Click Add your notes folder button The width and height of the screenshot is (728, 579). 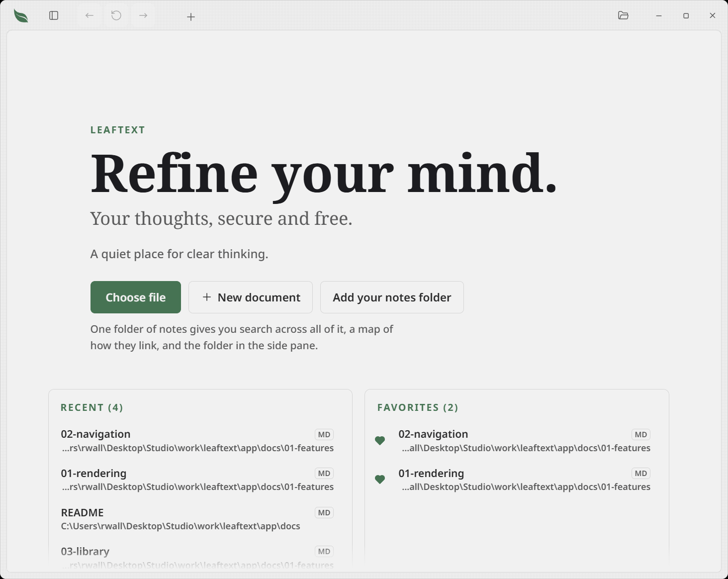[x=392, y=297]
